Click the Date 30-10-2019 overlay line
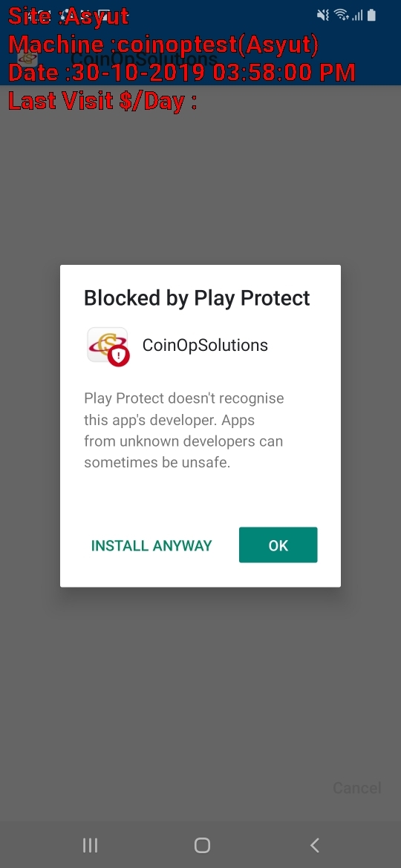 [182, 73]
